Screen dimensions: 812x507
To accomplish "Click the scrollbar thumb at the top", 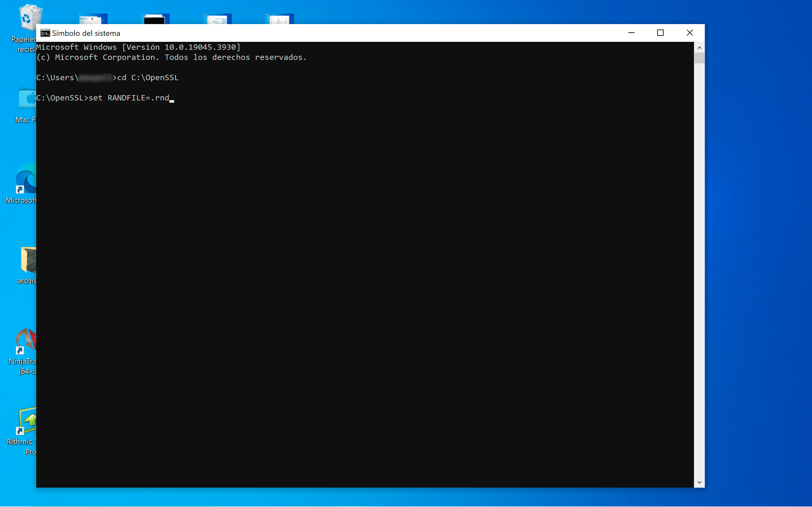I will 700,59.
